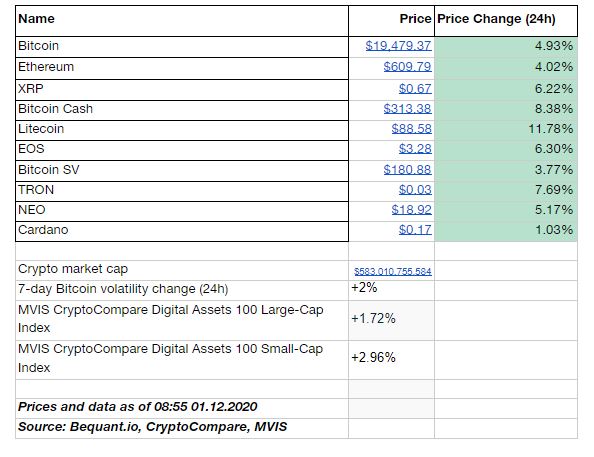The image size is (594, 457).
Task: Select the Price Change (24h) header cell
Action: (506, 21)
